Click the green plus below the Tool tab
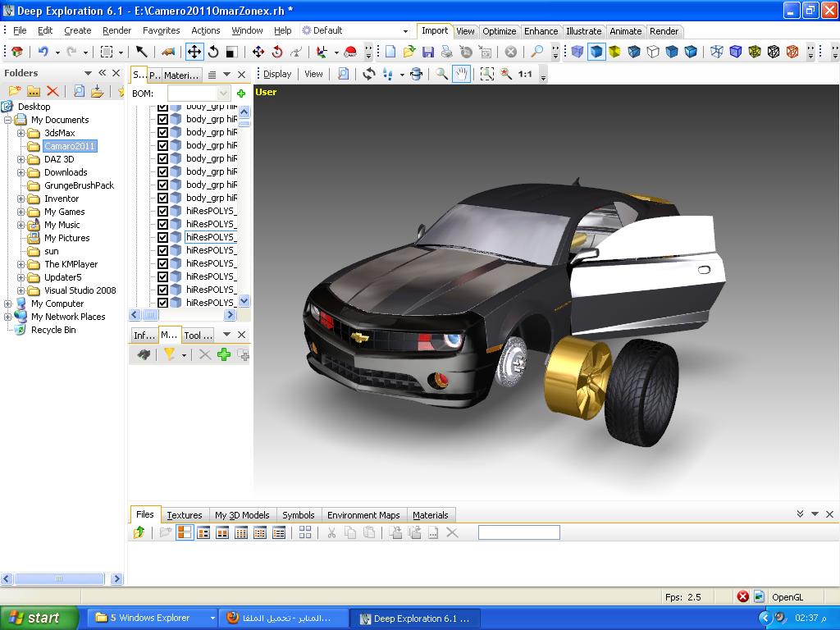This screenshot has height=630, width=840. pos(224,354)
